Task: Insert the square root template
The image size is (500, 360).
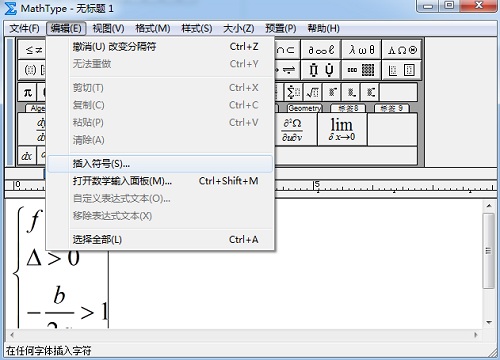Action: [312, 92]
